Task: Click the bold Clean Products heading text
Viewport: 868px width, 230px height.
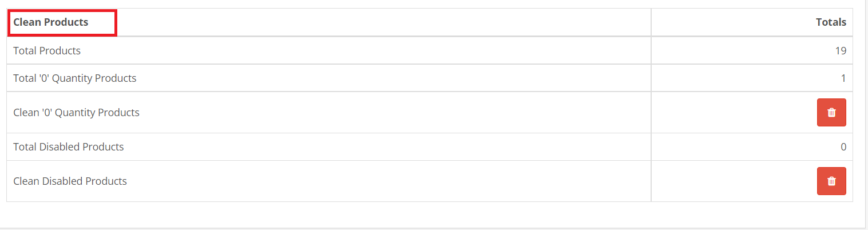Action: click(51, 22)
